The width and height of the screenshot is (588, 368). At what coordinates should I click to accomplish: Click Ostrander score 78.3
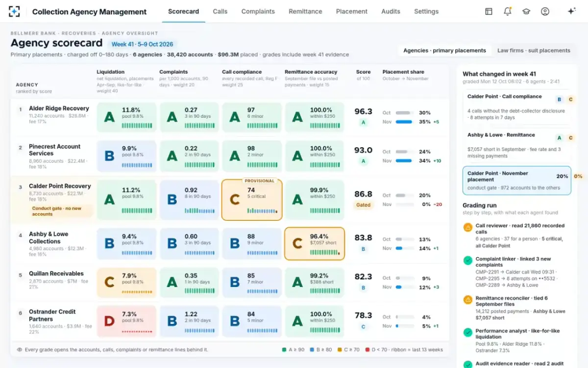coord(363,315)
